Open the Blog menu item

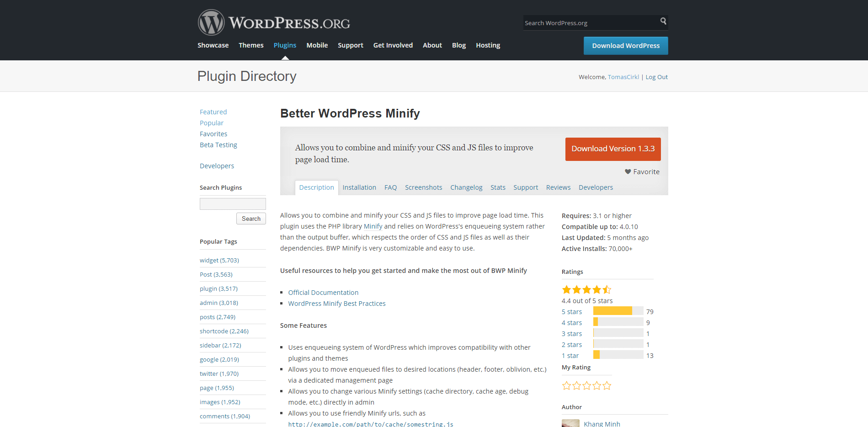pyautogui.click(x=459, y=45)
